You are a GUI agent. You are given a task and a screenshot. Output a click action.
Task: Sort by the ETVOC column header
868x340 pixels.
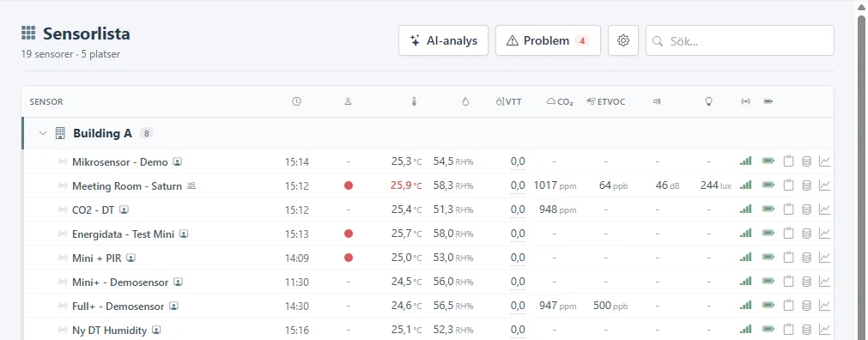click(605, 102)
